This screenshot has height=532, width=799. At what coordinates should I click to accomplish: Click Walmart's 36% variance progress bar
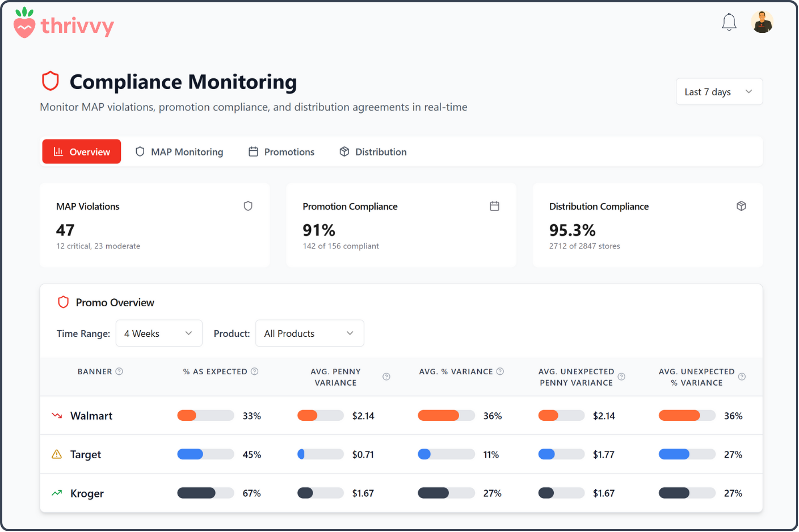click(446, 415)
